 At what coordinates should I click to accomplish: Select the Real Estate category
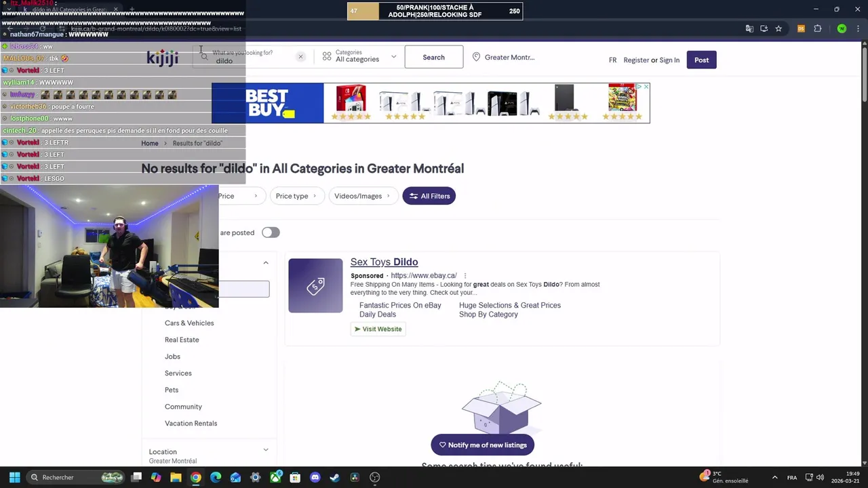click(x=182, y=340)
